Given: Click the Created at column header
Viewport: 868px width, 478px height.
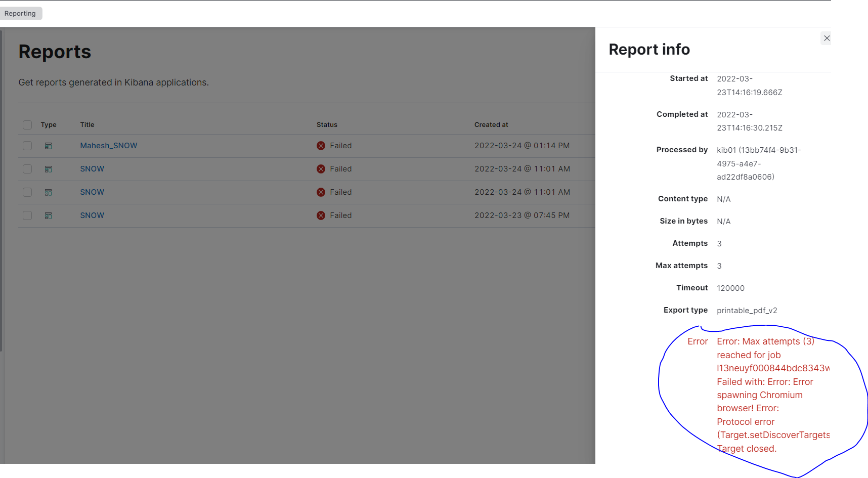Looking at the screenshot, I should coord(491,125).
